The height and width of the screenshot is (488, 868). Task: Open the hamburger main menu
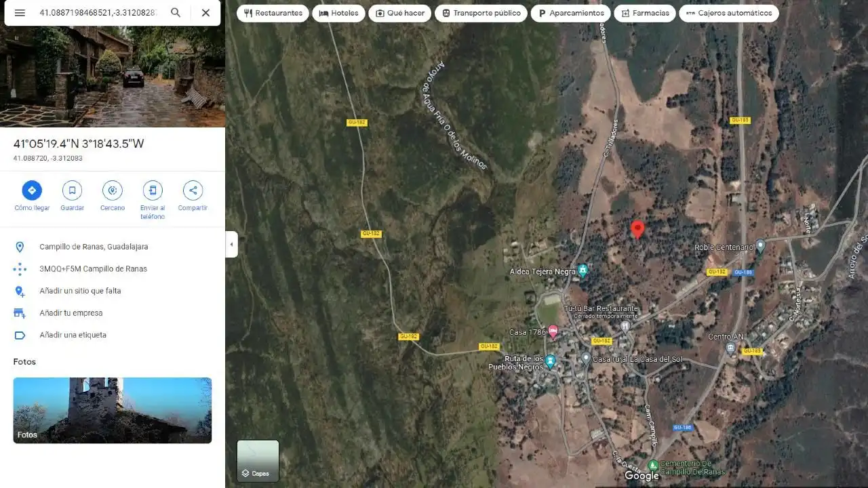tap(20, 13)
